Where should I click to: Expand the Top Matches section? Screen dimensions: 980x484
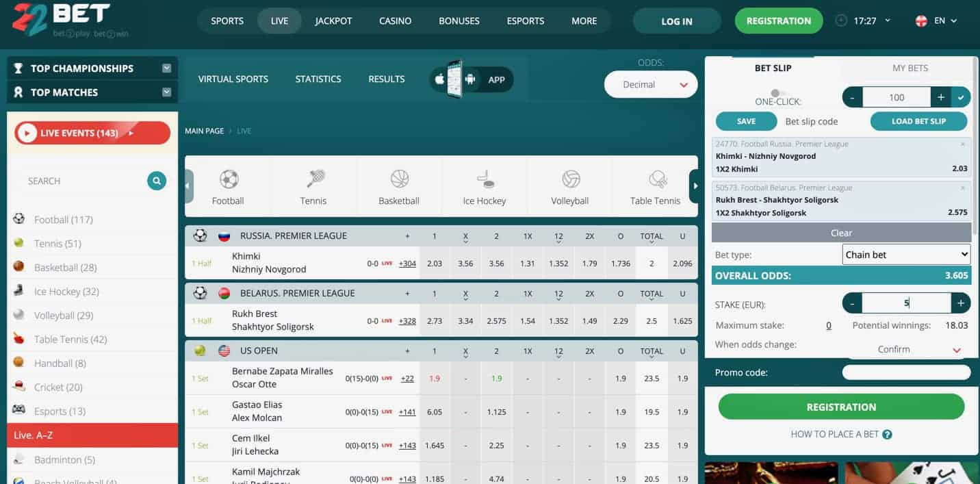[x=166, y=92]
